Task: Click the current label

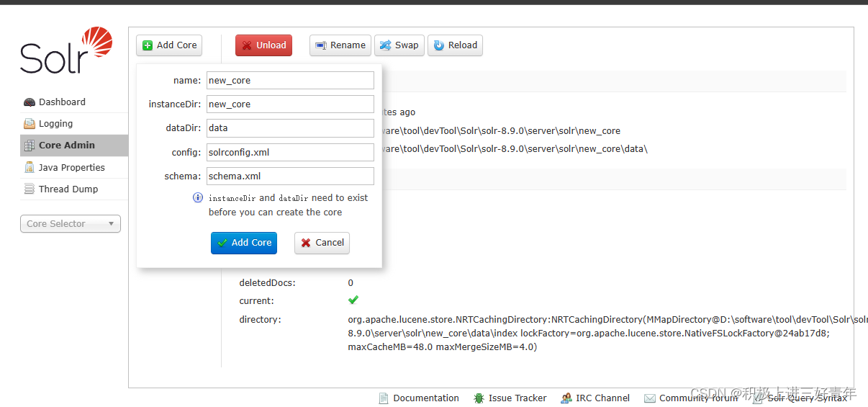Action: 257,301
